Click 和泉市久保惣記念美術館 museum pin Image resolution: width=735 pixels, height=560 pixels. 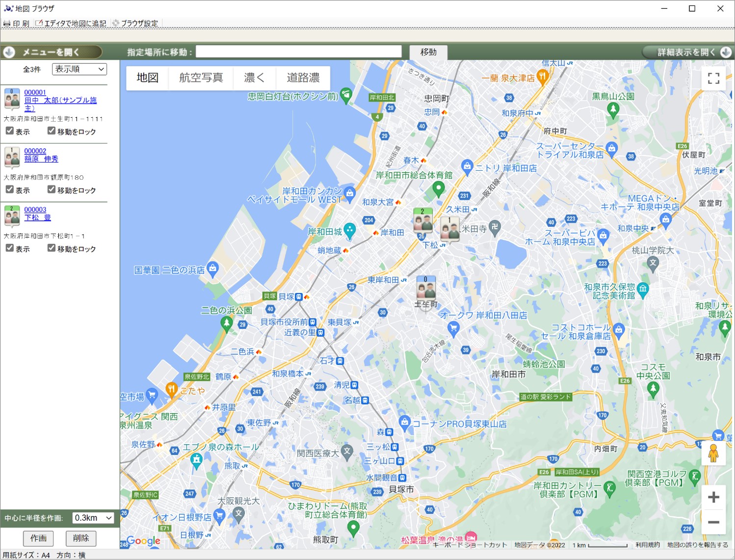(x=643, y=289)
